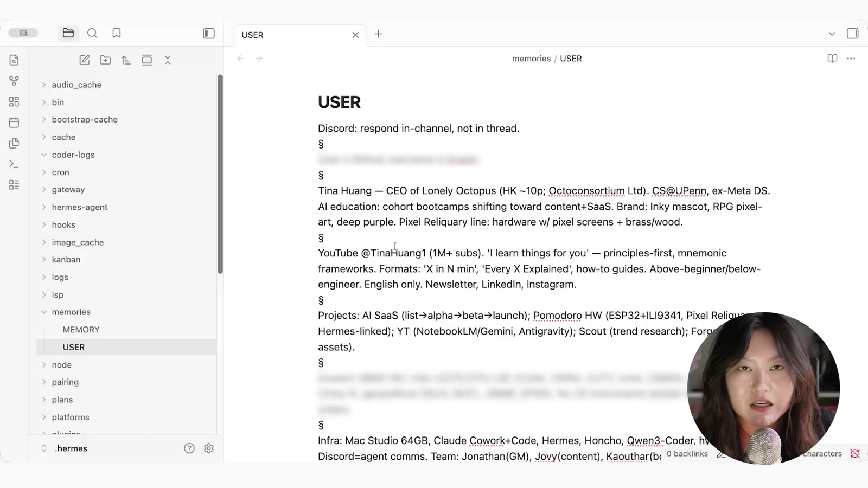Expand the bootstrap-cache folder chevron
868x488 pixels.
click(44, 119)
